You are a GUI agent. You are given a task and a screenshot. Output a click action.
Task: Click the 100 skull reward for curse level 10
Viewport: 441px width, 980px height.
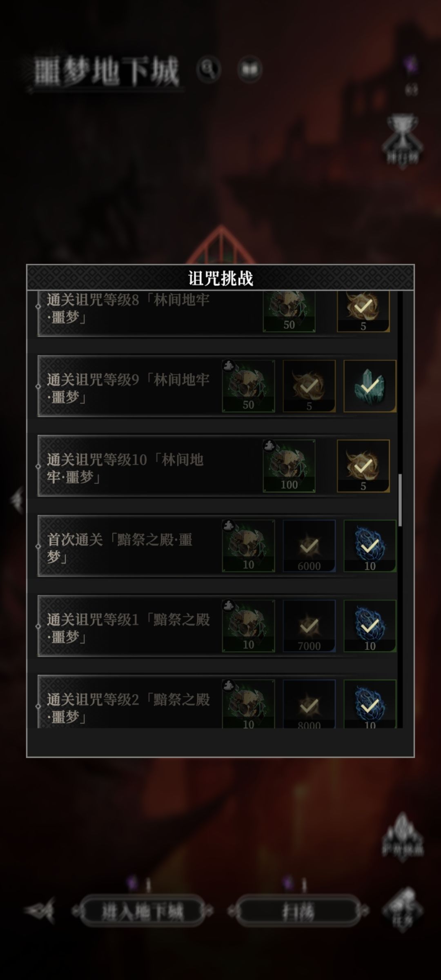(x=289, y=466)
